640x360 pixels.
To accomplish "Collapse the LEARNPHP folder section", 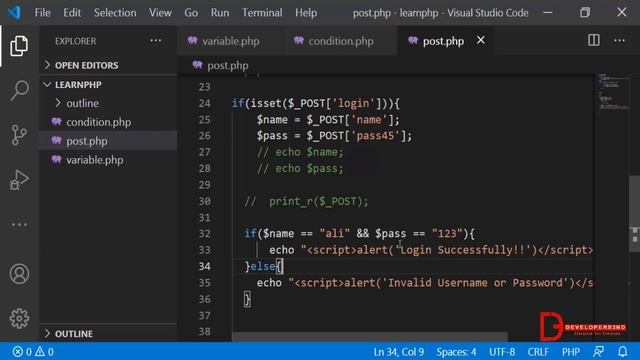I will click(x=108, y=84).
